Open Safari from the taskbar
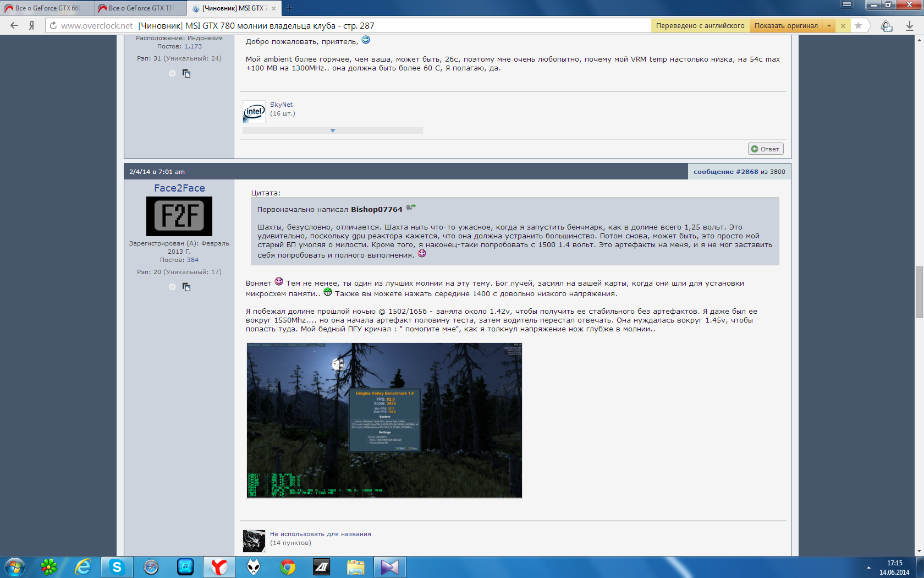Image resolution: width=924 pixels, height=578 pixels. [151, 567]
